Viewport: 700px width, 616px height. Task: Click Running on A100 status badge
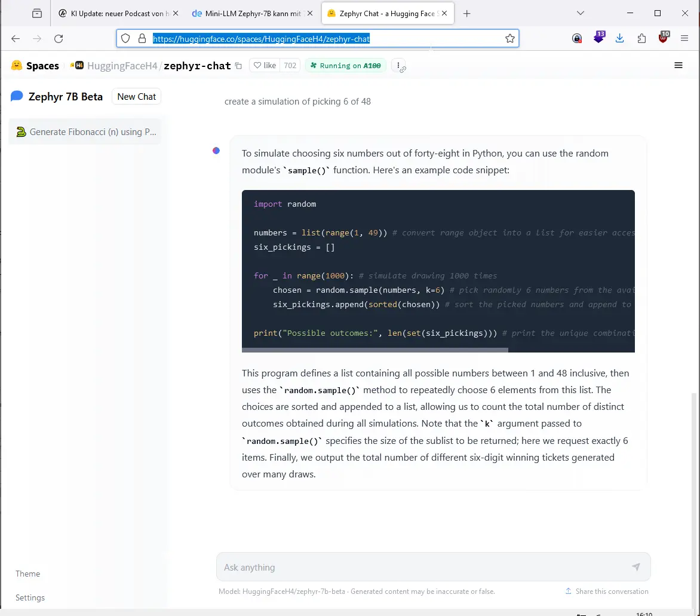[x=346, y=65]
